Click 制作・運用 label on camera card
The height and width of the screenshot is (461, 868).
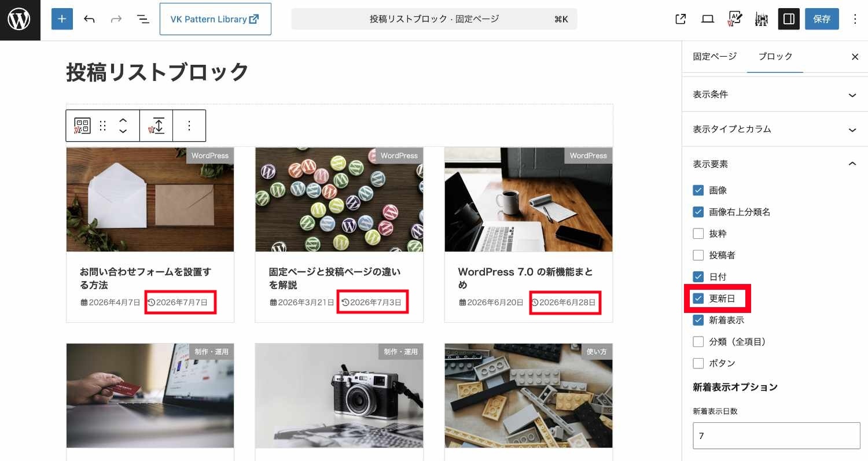pos(400,352)
